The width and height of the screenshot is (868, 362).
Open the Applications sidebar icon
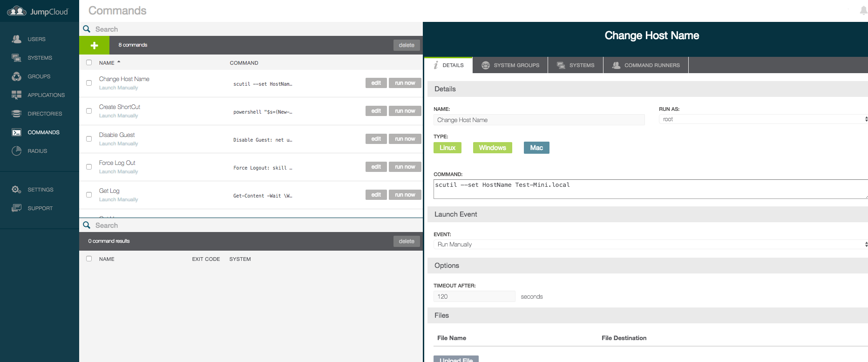[x=17, y=95]
